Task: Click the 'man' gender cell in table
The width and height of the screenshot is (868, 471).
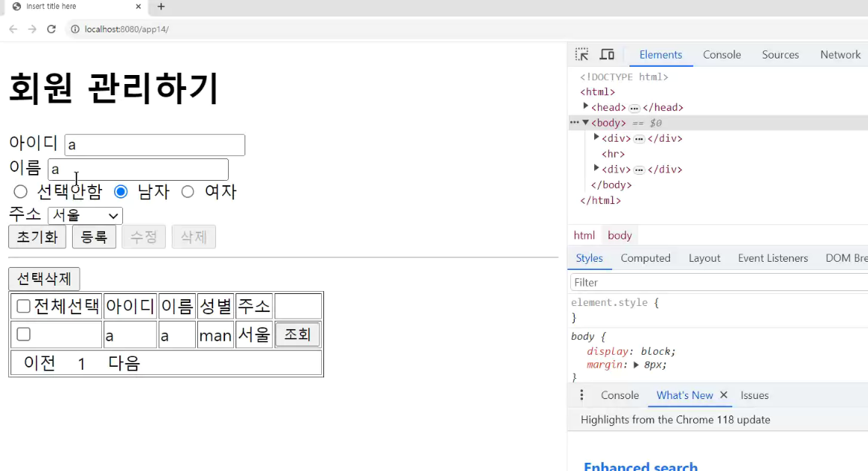Action: 215,335
